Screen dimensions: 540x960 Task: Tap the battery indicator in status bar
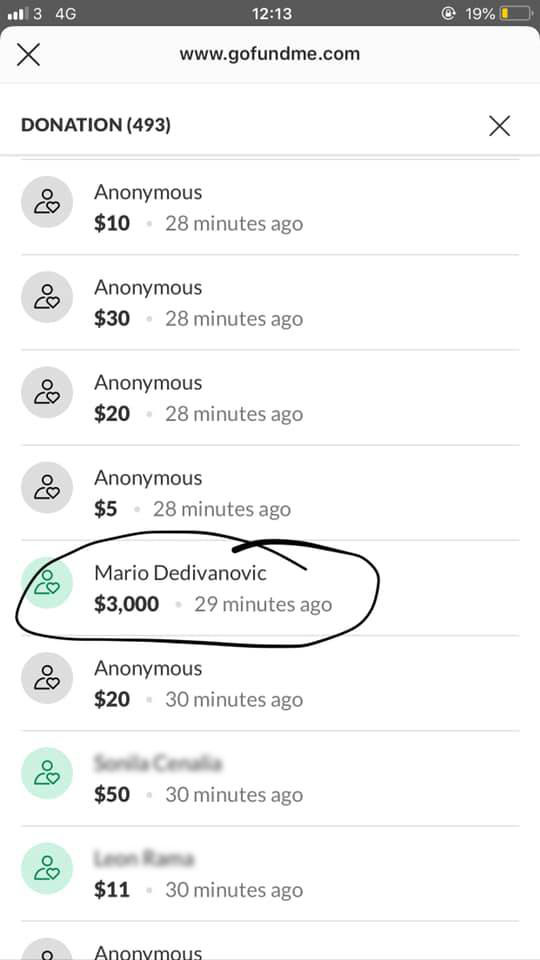pos(516,13)
